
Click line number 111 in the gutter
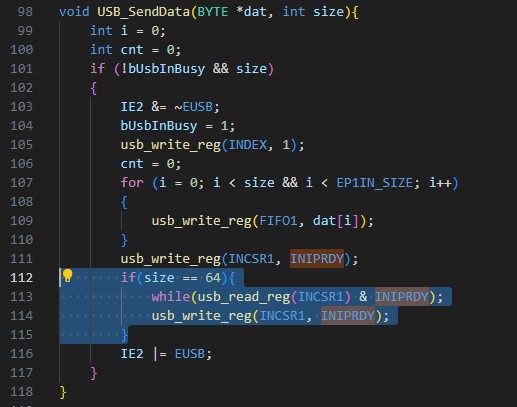point(22,259)
